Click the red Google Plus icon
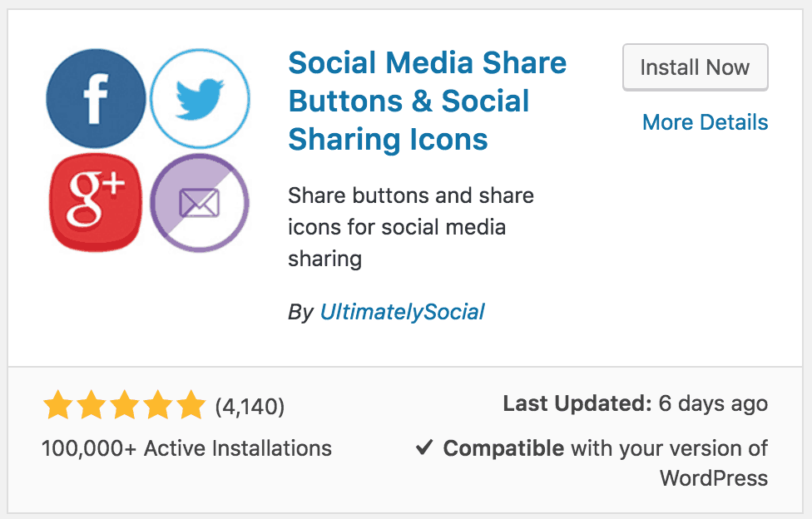 point(96,202)
